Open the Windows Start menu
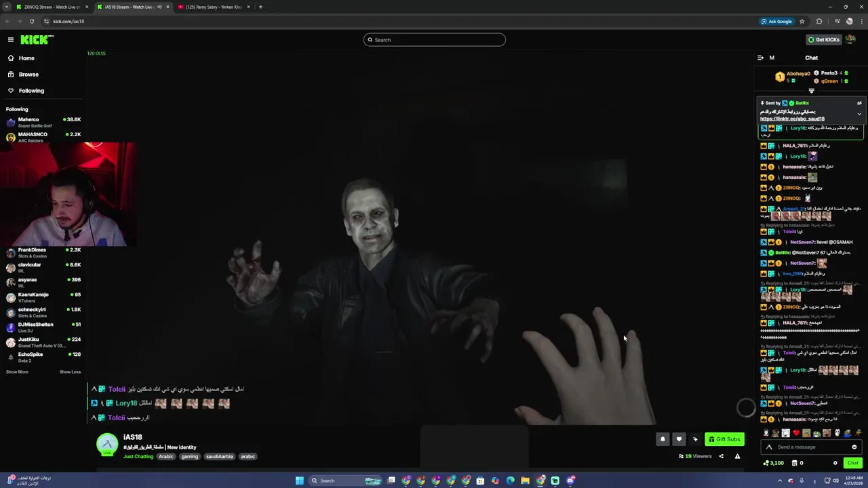The height and width of the screenshot is (488, 868). point(299,481)
